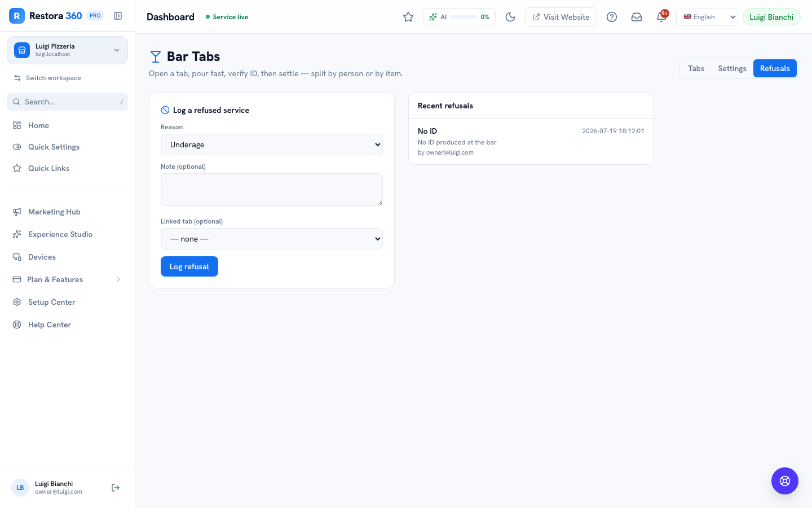Expand Plan & Features chevron
The image size is (812, 508).
[118, 279]
